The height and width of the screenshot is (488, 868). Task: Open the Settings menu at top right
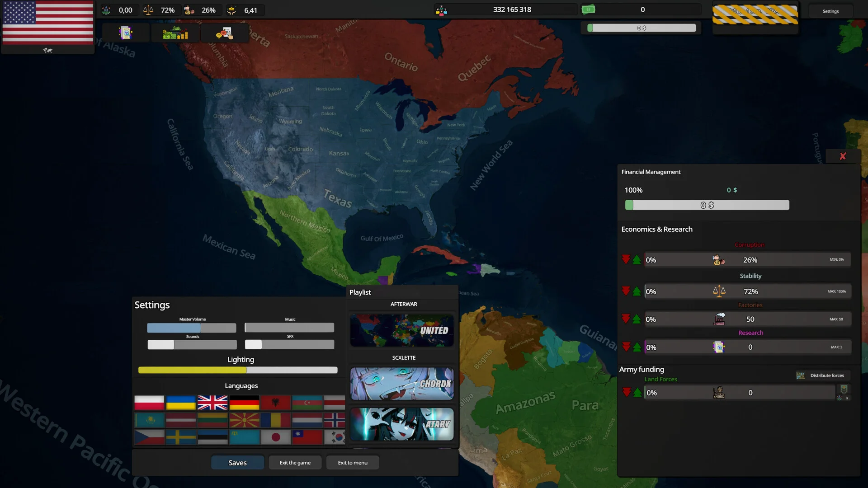(830, 11)
